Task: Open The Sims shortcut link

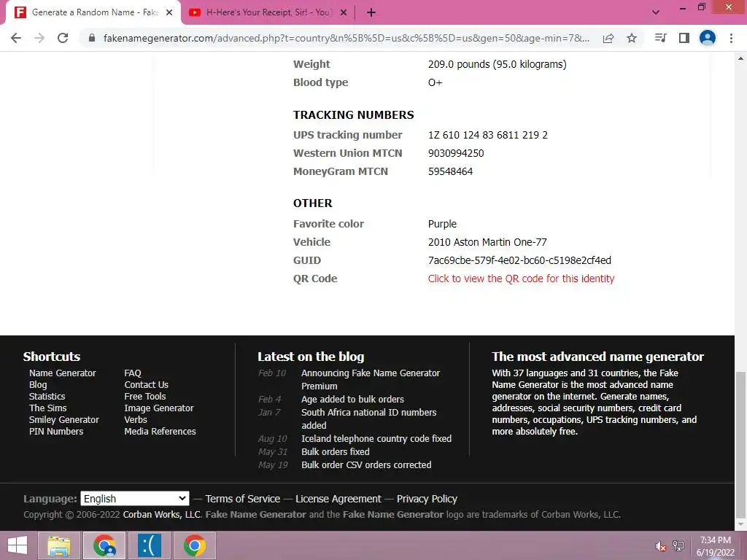Action: tap(47, 408)
